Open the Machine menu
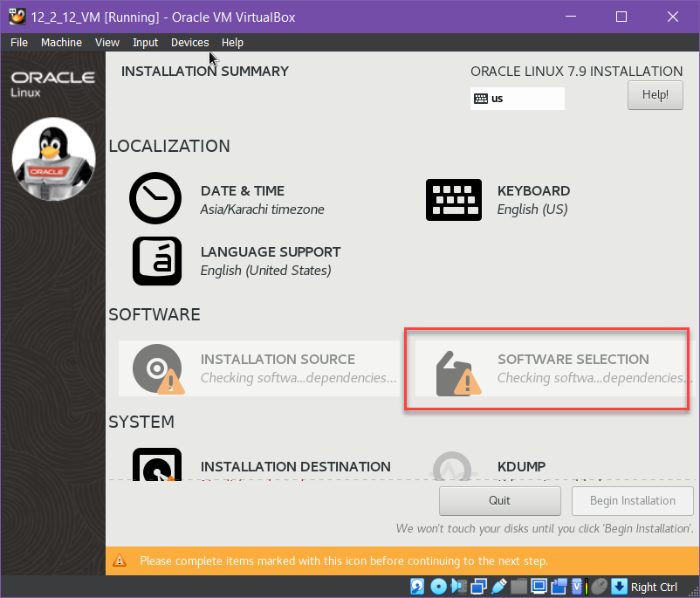 (x=61, y=42)
